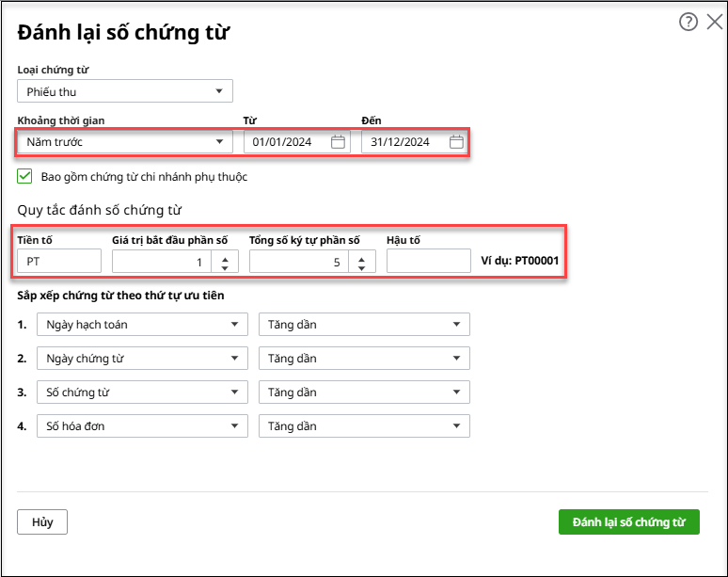Click the green Đánh lại số chứng từ button
Image resolution: width=728 pixels, height=577 pixels.
(628, 522)
